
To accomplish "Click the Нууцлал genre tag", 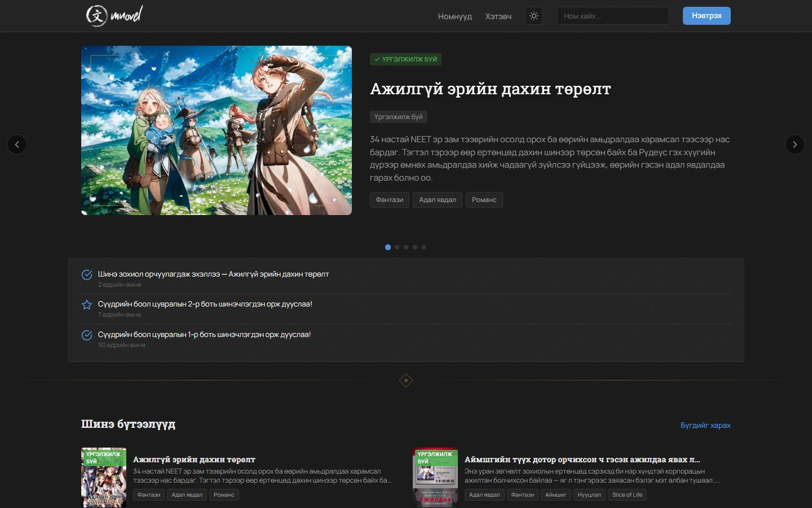I will point(589,495).
